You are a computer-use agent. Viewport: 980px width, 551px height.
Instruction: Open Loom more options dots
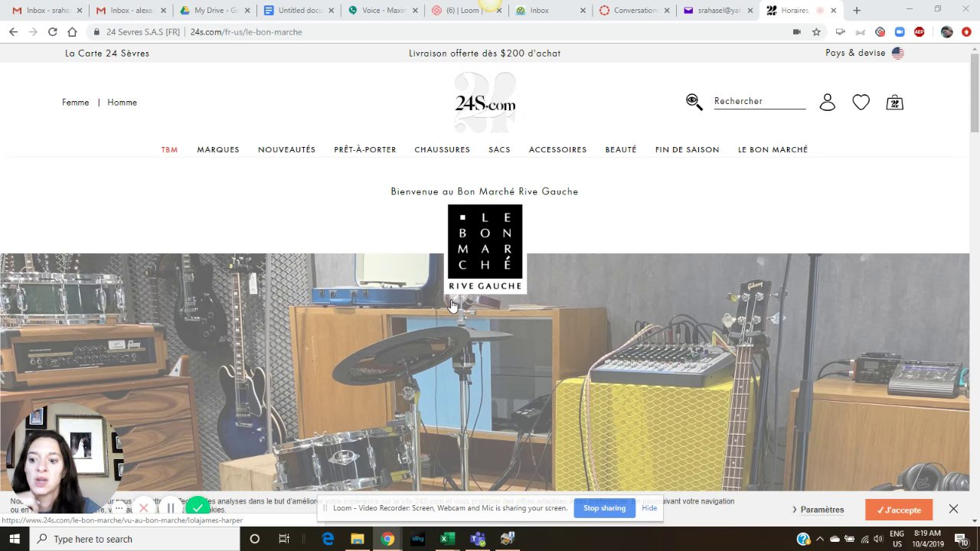[119, 508]
